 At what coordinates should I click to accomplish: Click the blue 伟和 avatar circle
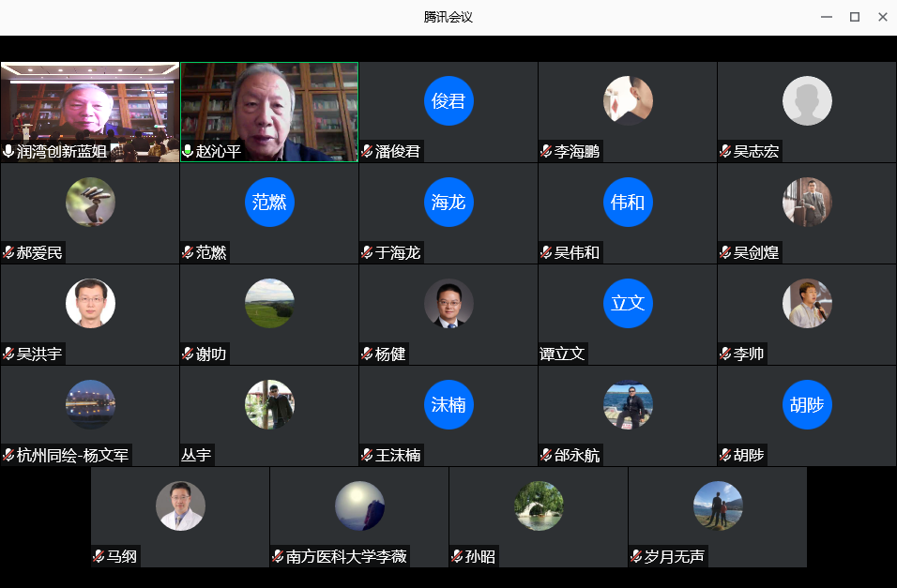coord(628,202)
